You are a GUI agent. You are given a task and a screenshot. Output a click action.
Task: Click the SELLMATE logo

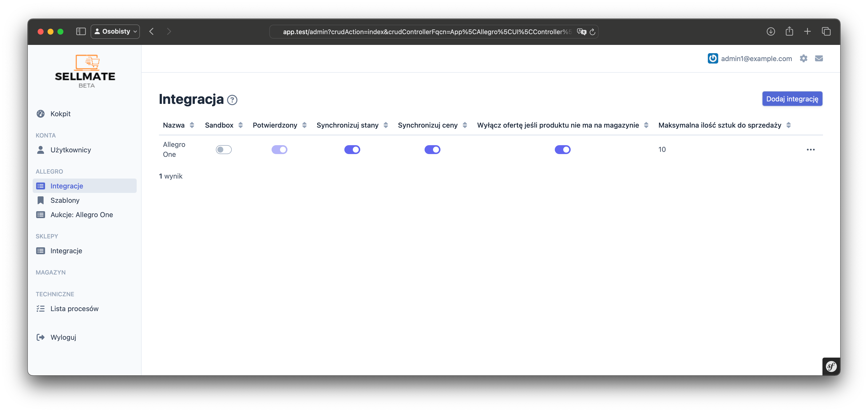(x=85, y=71)
